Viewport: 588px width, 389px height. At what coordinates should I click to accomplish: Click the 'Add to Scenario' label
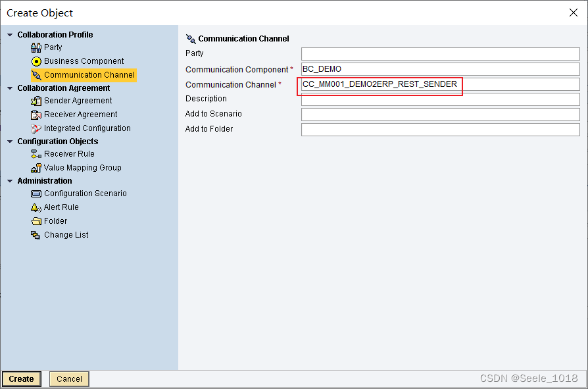tap(213, 114)
